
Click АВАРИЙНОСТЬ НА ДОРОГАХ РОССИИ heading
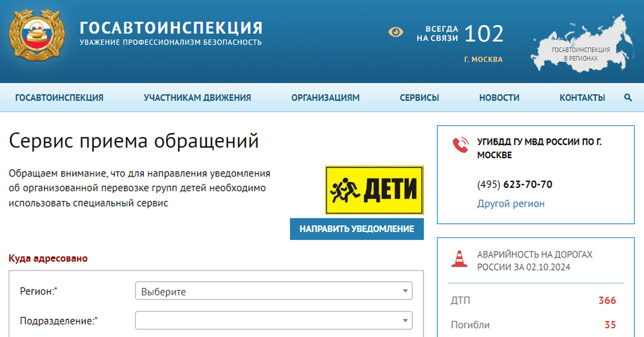point(535,261)
